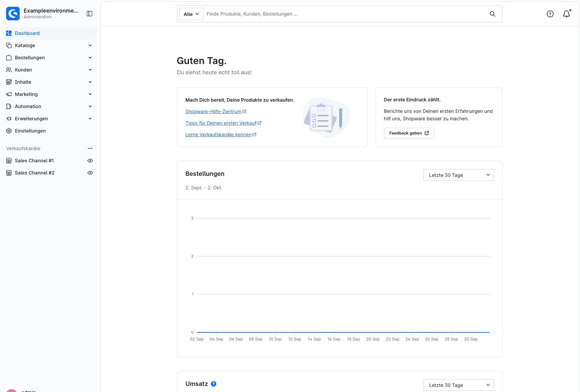The image size is (580, 392).
Task: Click the Bestellungen bag icon
Action: [x=9, y=58]
